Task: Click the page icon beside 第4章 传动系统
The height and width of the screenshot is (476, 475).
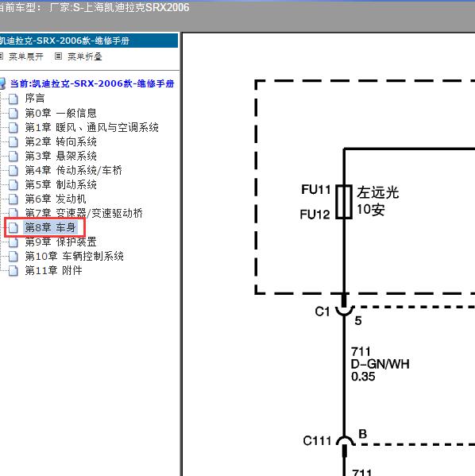Action: tap(13, 170)
